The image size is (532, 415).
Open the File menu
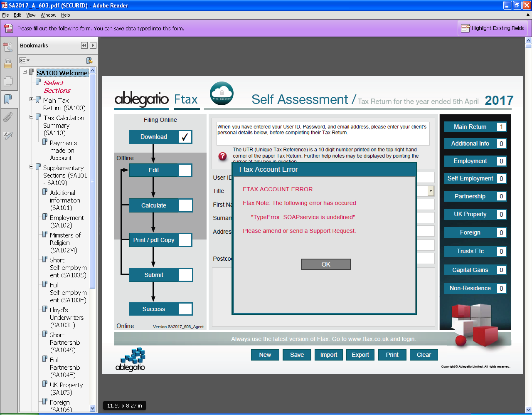click(5, 15)
